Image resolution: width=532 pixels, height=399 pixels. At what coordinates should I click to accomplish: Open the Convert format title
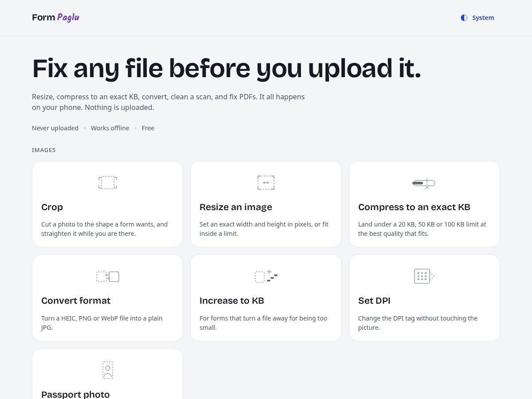click(76, 301)
